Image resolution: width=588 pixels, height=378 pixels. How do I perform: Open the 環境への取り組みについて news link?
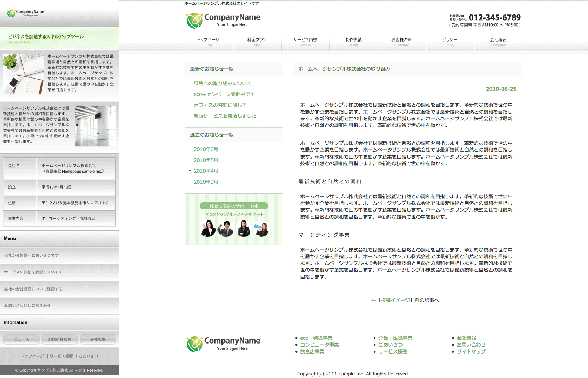(x=222, y=83)
